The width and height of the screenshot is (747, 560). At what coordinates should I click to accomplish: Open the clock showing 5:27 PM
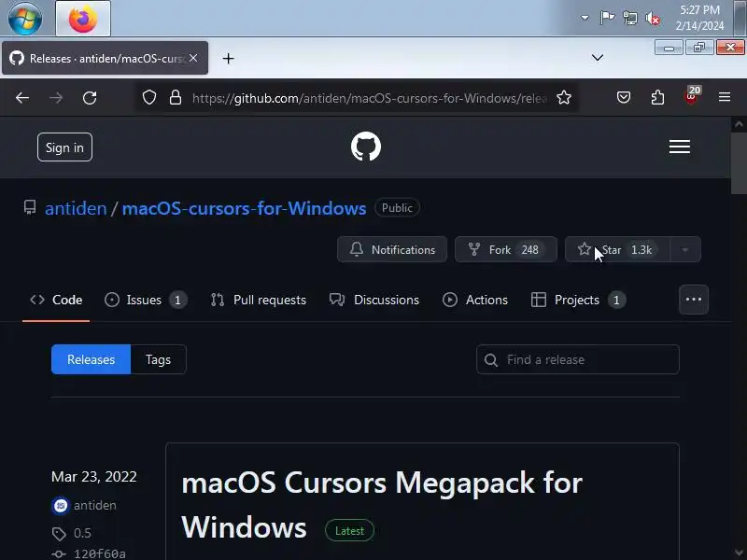(699, 18)
